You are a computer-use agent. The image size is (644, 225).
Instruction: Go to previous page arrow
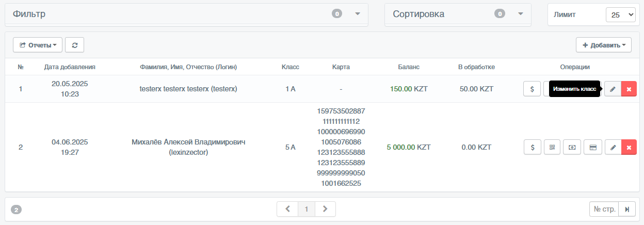pyautogui.click(x=287, y=209)
